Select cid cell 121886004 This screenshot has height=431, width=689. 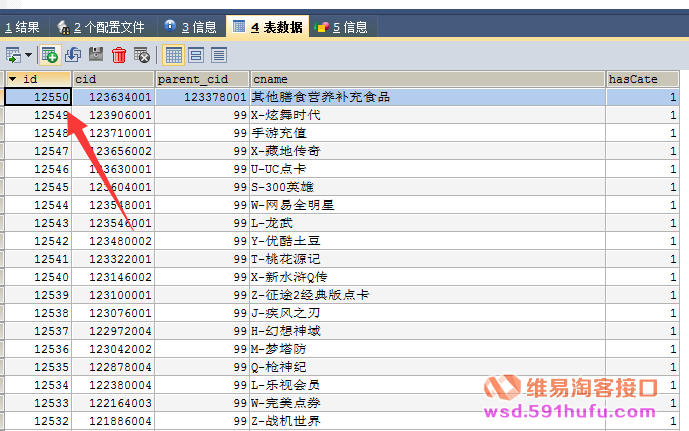point(113,421)
